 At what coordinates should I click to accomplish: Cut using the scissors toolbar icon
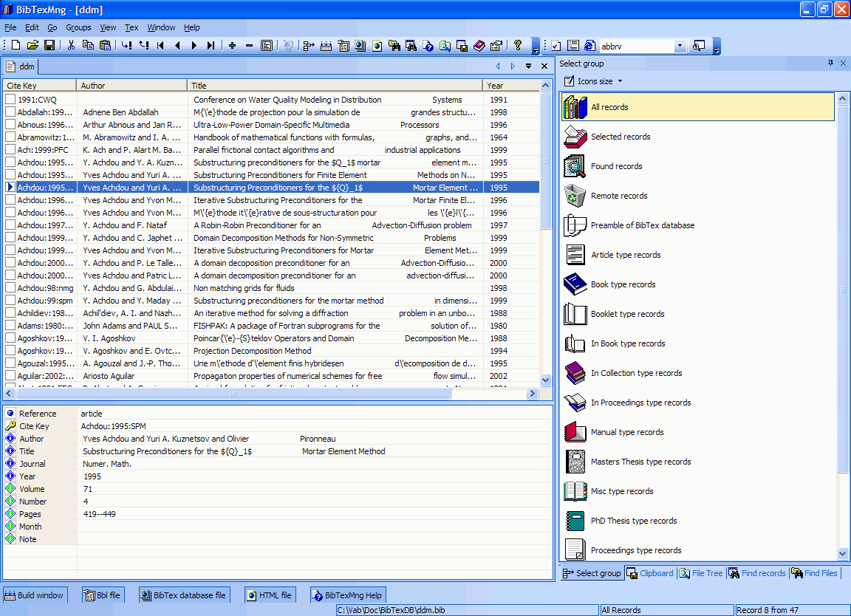point(71,46)
